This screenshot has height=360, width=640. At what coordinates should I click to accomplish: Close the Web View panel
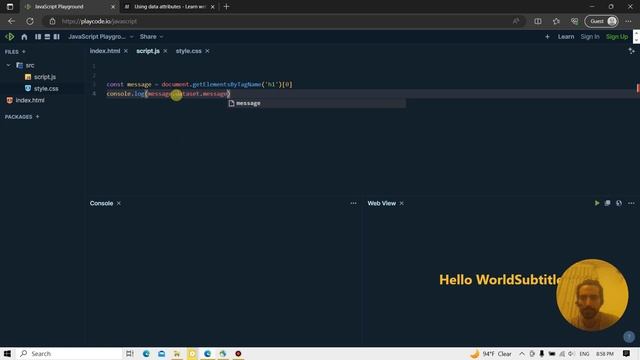pyautogui.click(x=402, y=203)
